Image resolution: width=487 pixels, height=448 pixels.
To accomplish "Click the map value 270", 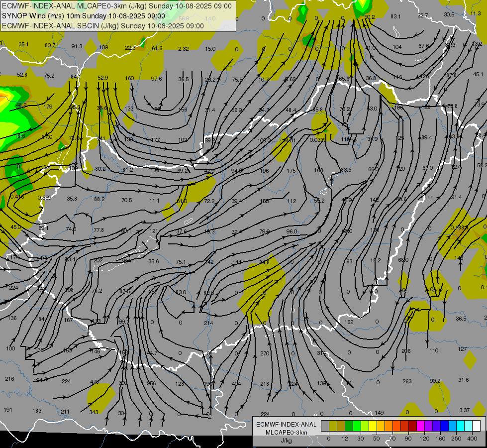I will pyautogui.click(x=265, y=353).
